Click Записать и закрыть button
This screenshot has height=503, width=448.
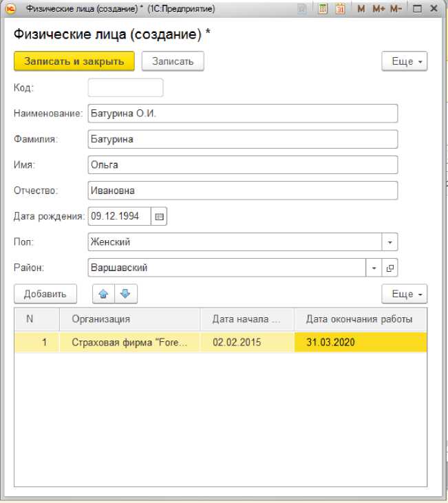[x=74, y=61]
